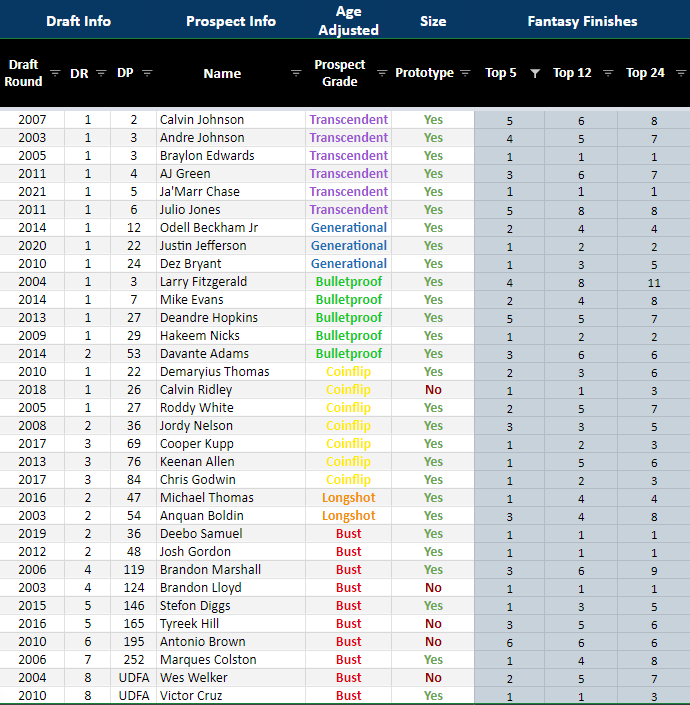Select Cooper Kupp's Coinflip grade cell

[x=348, y=443]
